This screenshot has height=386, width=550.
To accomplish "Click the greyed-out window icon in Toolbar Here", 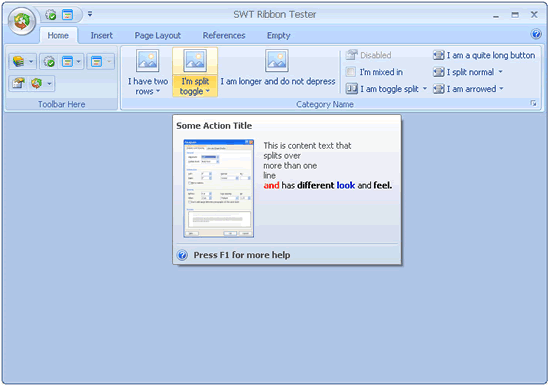I will (96, 62).
